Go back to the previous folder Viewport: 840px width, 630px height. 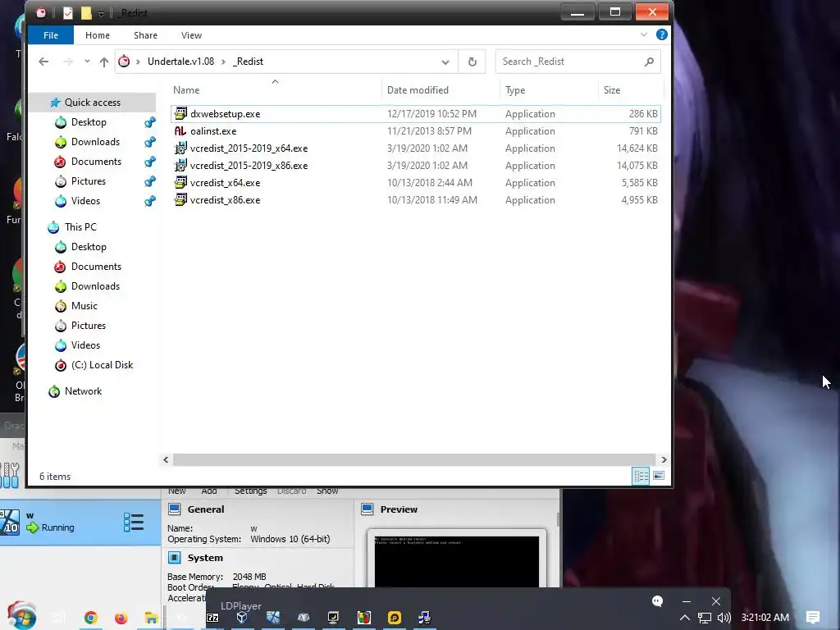pyautogui.click(x=44, y=62)
